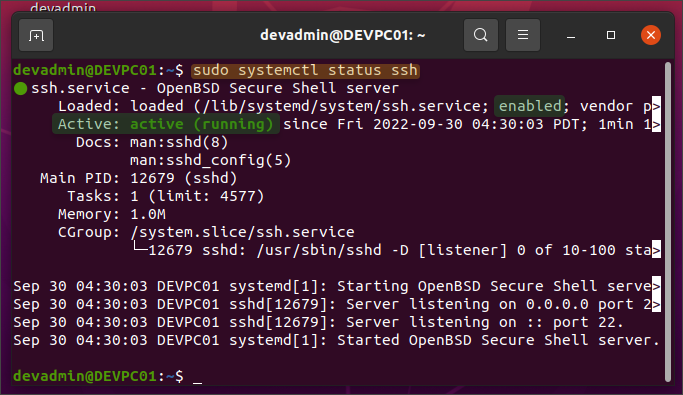Click the process line 12679 sshd: /usr/sbin/sshd -D
683x395 pixels.
pos(279,250)
